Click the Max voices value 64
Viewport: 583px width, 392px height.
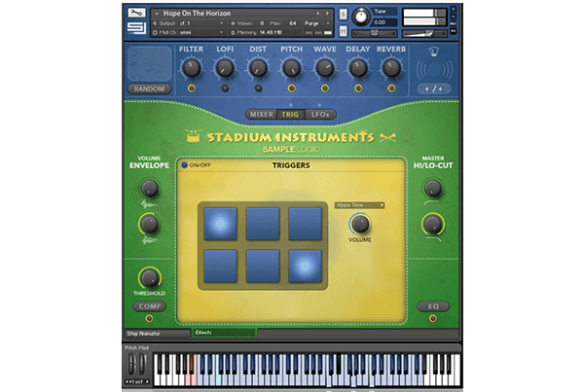tap(293, 23)
